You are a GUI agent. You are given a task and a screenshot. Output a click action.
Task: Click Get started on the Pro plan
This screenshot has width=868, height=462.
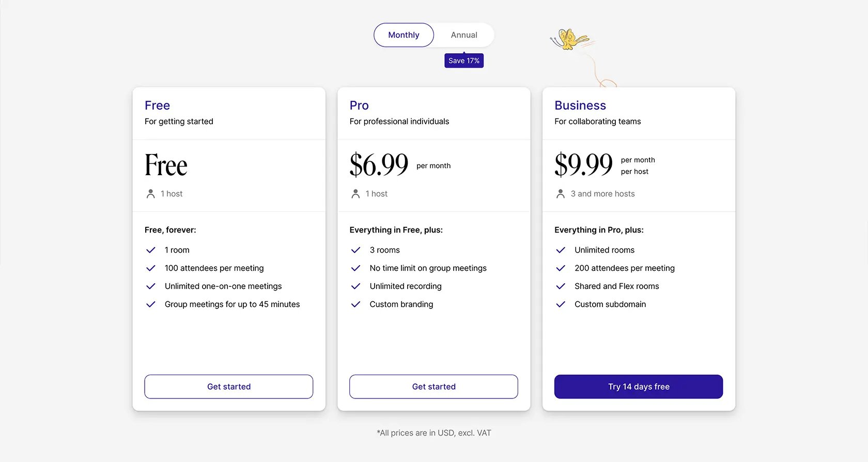click(433, 387)
